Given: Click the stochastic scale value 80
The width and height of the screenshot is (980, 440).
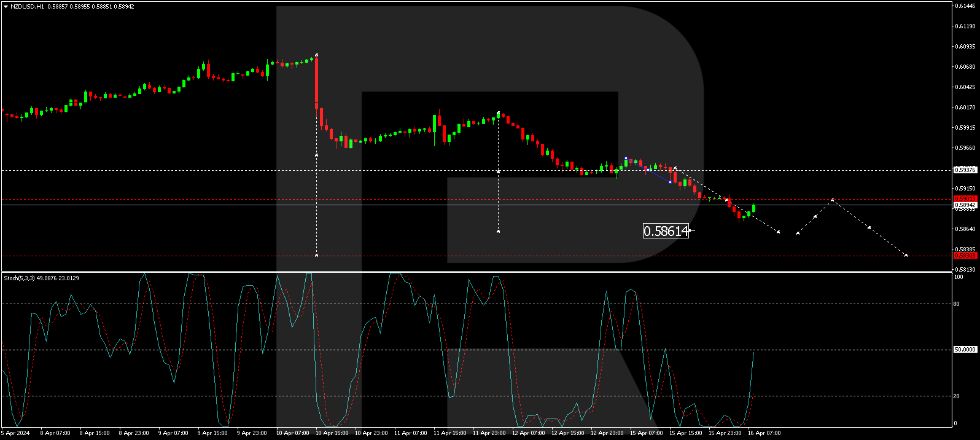Looking at the screenshot, I should pos(957,304).
